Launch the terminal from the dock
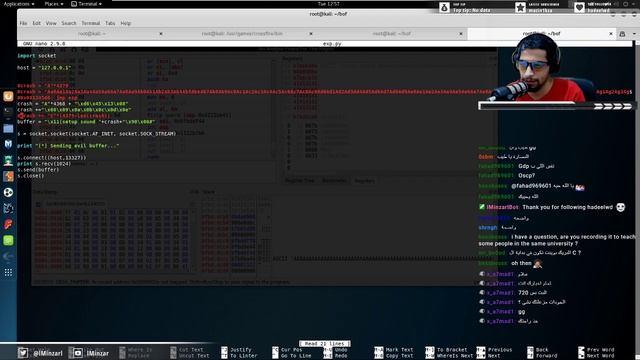The width and height of the screenshot is (640, 360). (x=8, y=112)
